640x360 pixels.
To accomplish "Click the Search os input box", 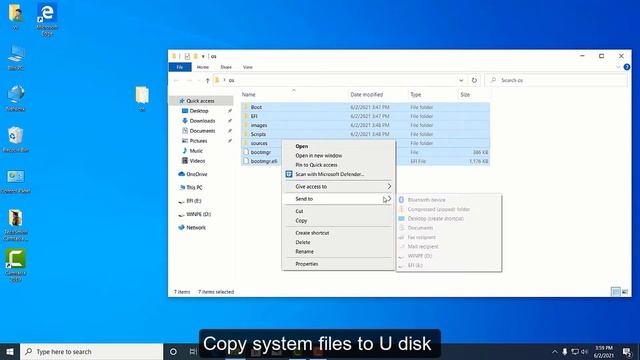I will pos(556,80).
